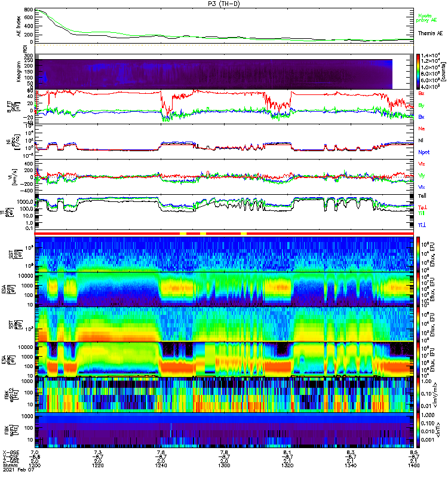Click the green By legend label
This screenshot has width=448, height=478.
click(x=421, y=106)
